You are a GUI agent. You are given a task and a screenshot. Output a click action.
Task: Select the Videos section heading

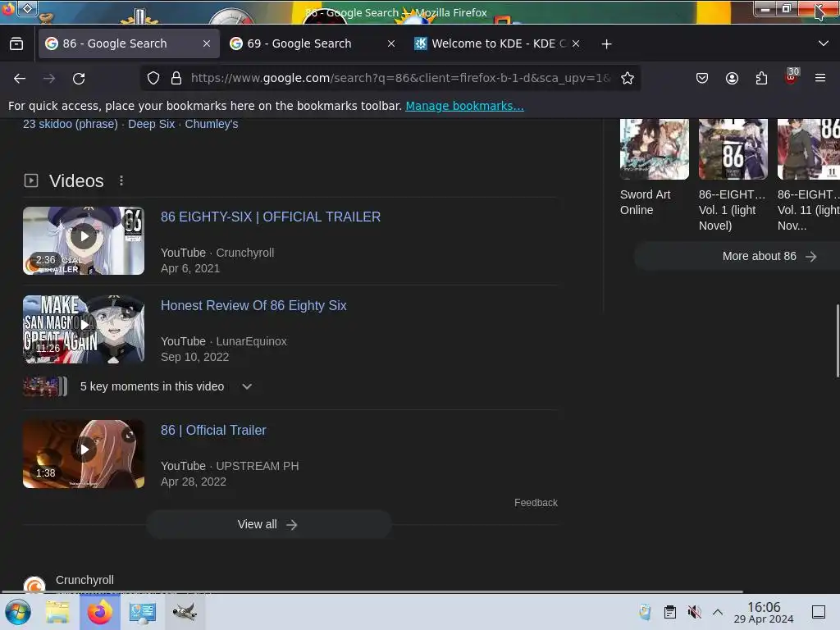point(76,181)
